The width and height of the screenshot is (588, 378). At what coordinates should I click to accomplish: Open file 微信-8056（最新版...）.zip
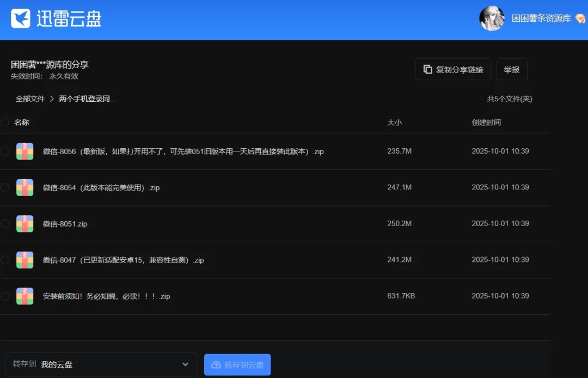click(183, 151)
